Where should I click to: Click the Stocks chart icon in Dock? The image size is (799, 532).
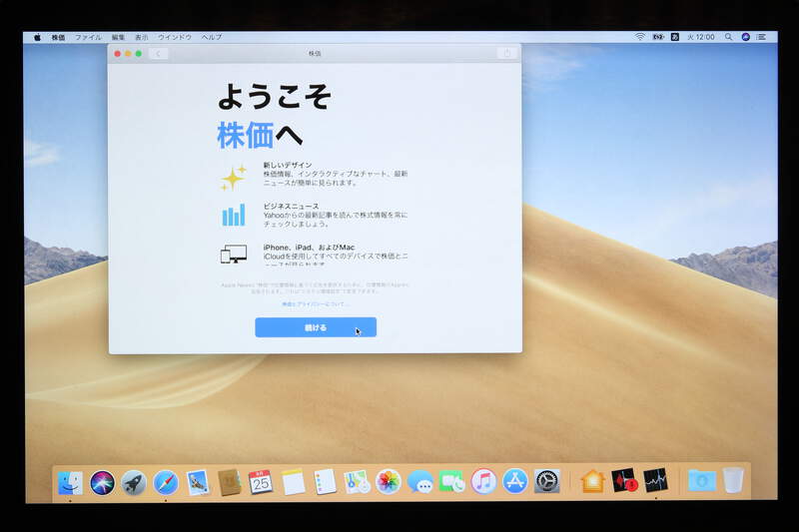click(655, 481)
